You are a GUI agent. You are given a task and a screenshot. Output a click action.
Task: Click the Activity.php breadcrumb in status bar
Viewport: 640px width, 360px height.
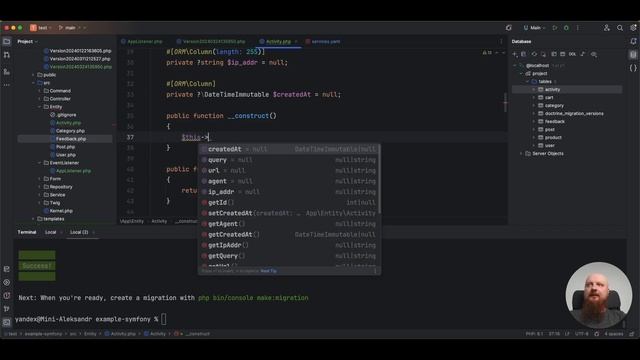120,334
